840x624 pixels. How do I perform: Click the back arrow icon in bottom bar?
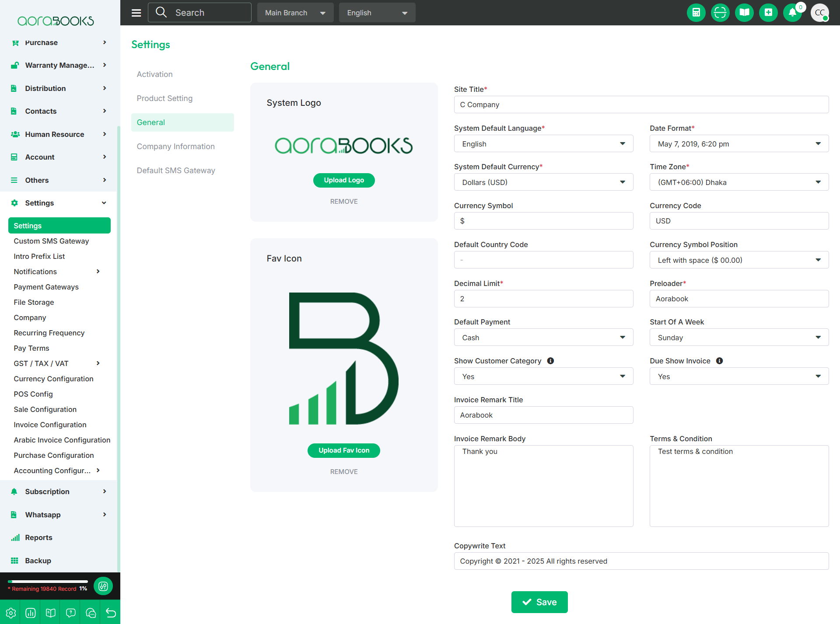tap(111, 613)
